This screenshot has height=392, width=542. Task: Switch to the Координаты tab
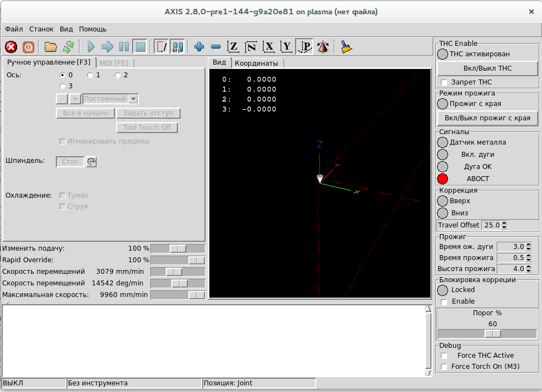pos(256,63)
